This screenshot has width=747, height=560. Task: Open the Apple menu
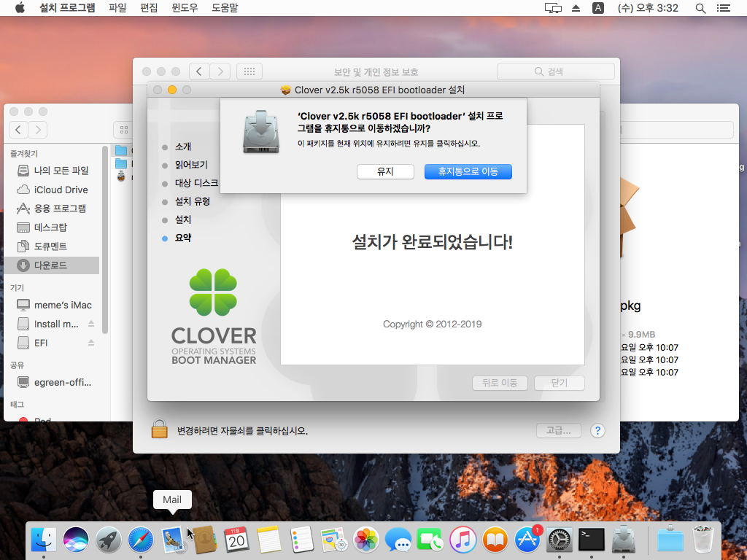(x=20, y=7)
